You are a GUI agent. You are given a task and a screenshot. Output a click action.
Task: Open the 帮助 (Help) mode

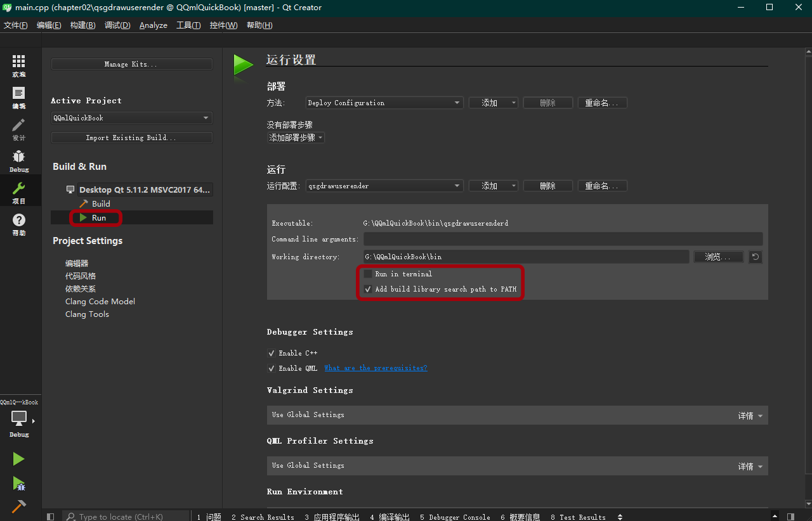(19, 222)
